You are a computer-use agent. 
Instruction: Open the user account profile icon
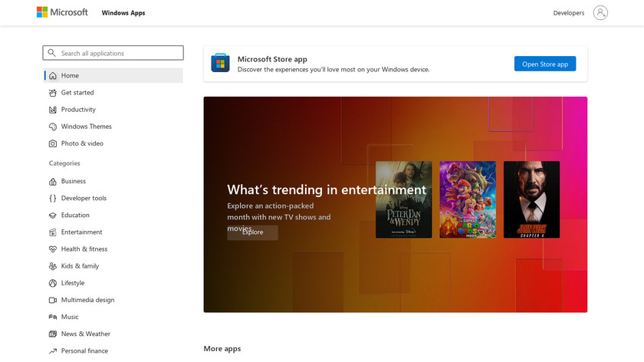[x=600, y=13]
